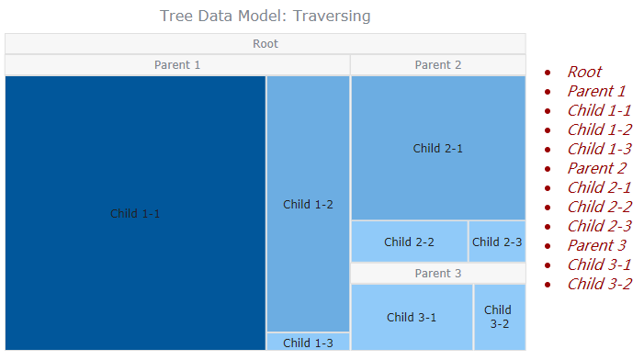Select the Child 2-1 treemap tile
The image size is (644, 360).
(x=438, y=148)
